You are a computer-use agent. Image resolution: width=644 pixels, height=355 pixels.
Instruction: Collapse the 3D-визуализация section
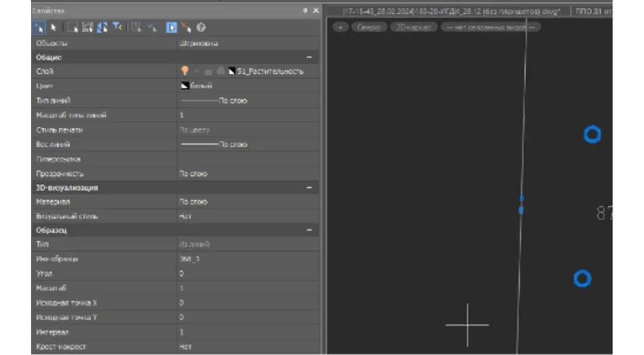click(309, 188)
